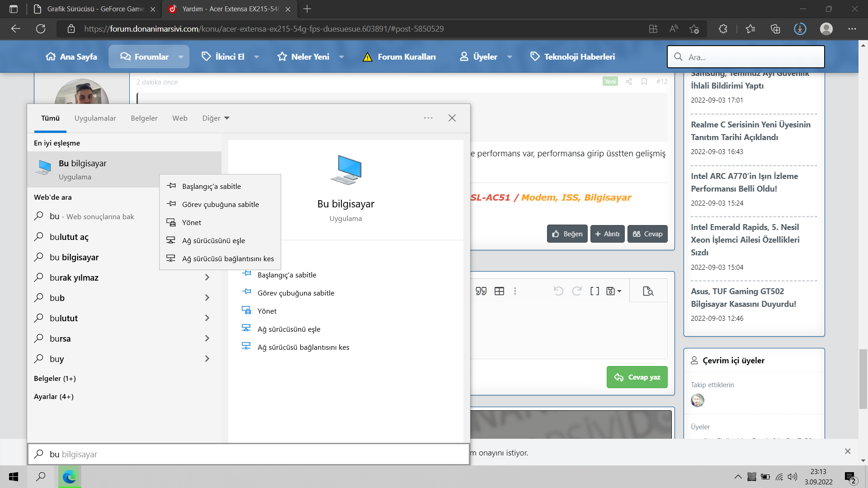Open Edge downloads icon in the toolbar
The width and height of the screenshot is (868, 488).
coord(800,29)
